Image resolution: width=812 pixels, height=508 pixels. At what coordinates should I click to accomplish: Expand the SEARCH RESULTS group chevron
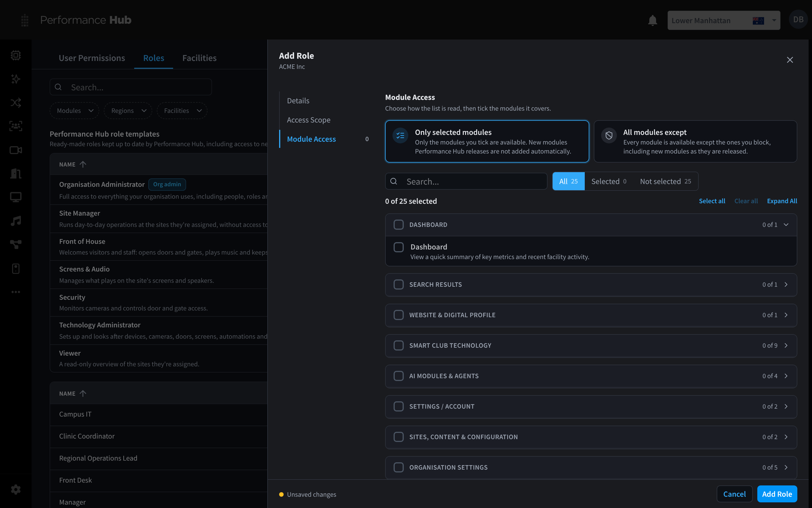click(786, 284)
